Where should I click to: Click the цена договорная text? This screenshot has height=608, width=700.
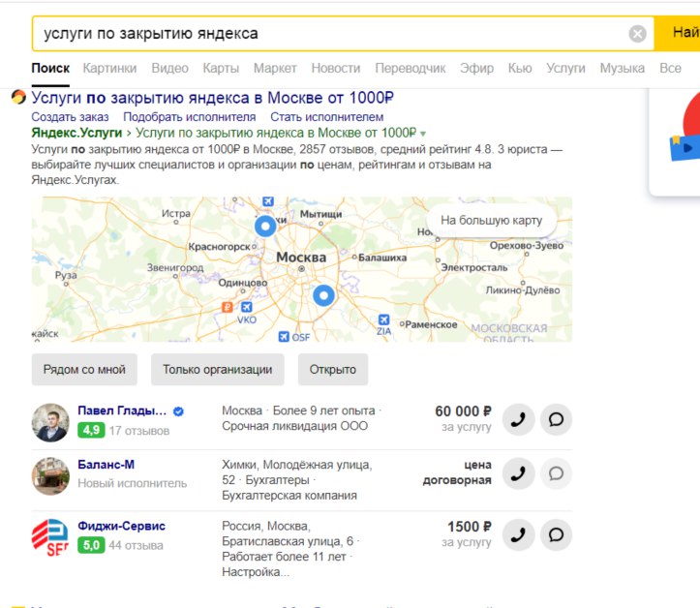coord(457,472)
